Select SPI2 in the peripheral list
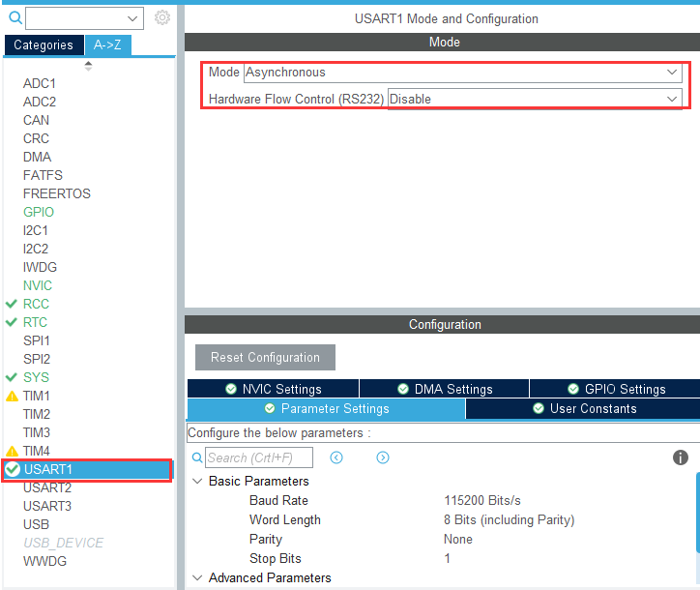 (x=37, y=359)
